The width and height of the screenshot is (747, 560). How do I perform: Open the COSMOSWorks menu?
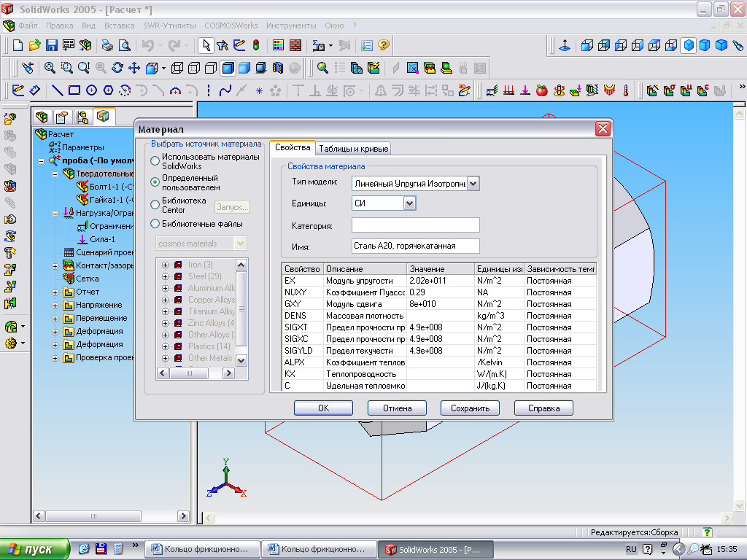pos(231,26)
